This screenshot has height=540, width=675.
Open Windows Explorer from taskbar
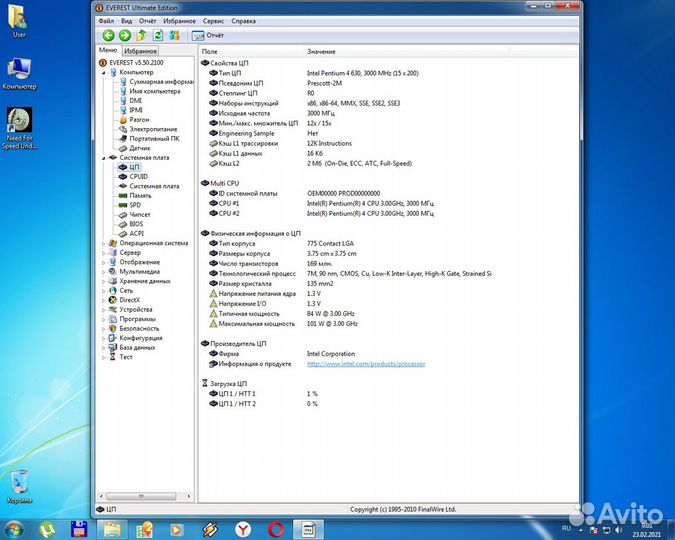pyautogui.click(x=112, y=530)
